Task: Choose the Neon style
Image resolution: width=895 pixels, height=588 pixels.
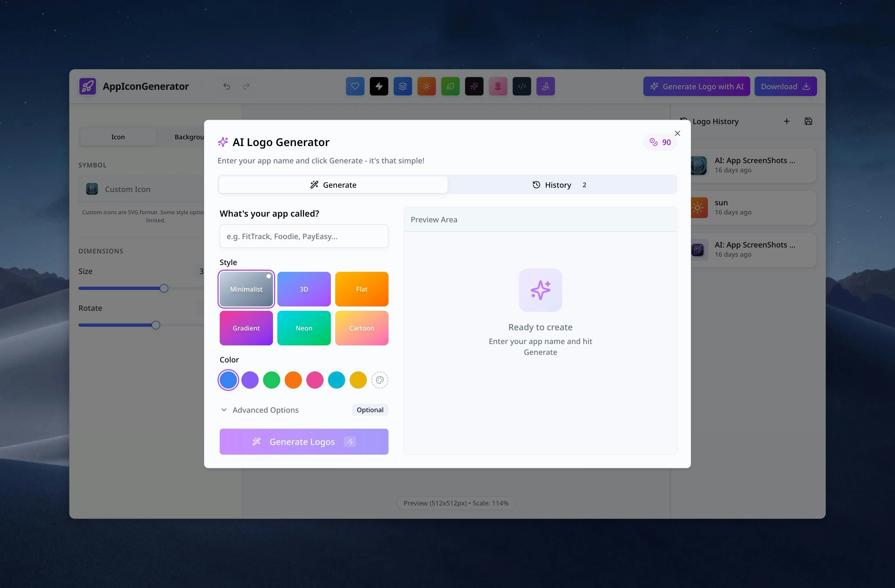Action: 304,328
